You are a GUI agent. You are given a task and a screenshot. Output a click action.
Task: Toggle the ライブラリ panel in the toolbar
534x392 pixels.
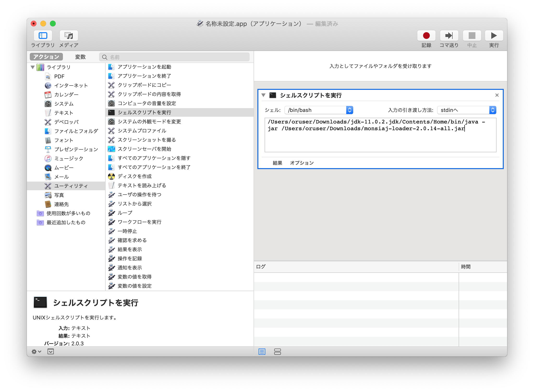click(x=43, y=35)
